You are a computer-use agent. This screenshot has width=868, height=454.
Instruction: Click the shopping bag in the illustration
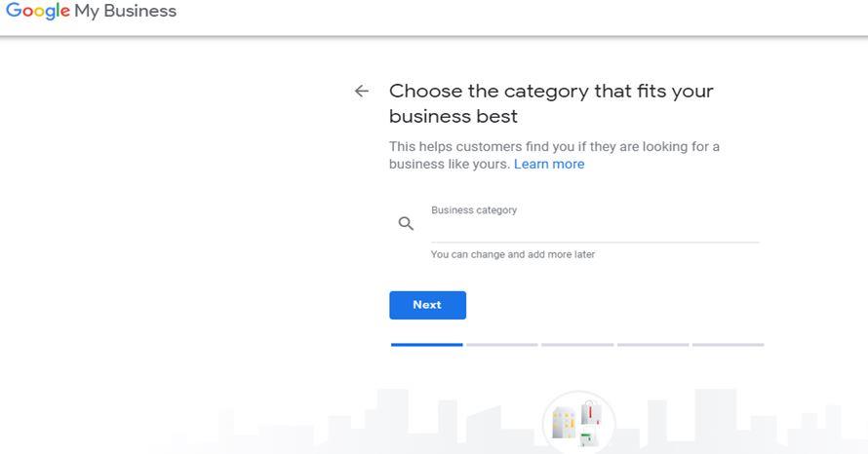pyautogui.click(x=591, y=414)
